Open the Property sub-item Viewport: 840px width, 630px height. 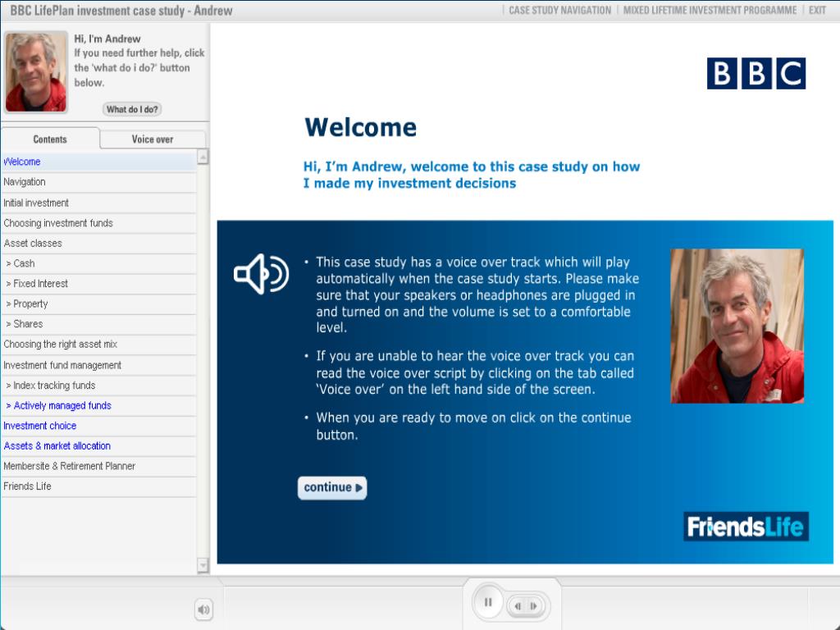coord(98,304)
